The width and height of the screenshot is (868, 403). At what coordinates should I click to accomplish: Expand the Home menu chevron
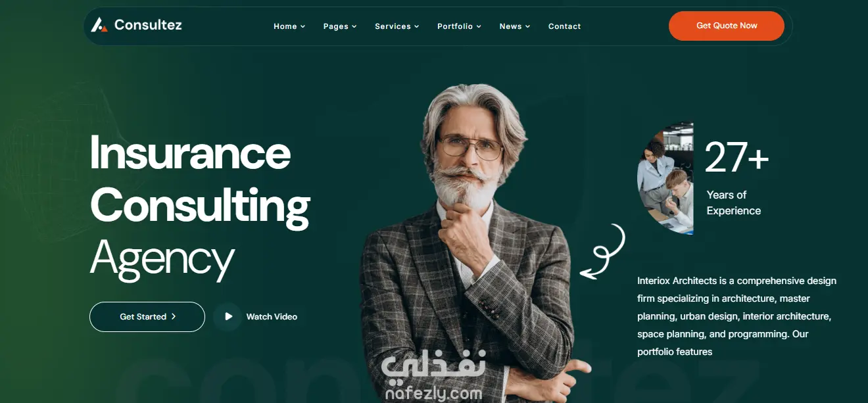(303, 26)
